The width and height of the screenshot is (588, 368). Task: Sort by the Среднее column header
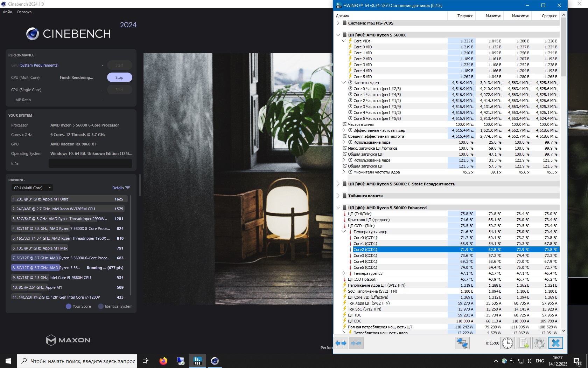pyautogui.click(x=546, y=16)
